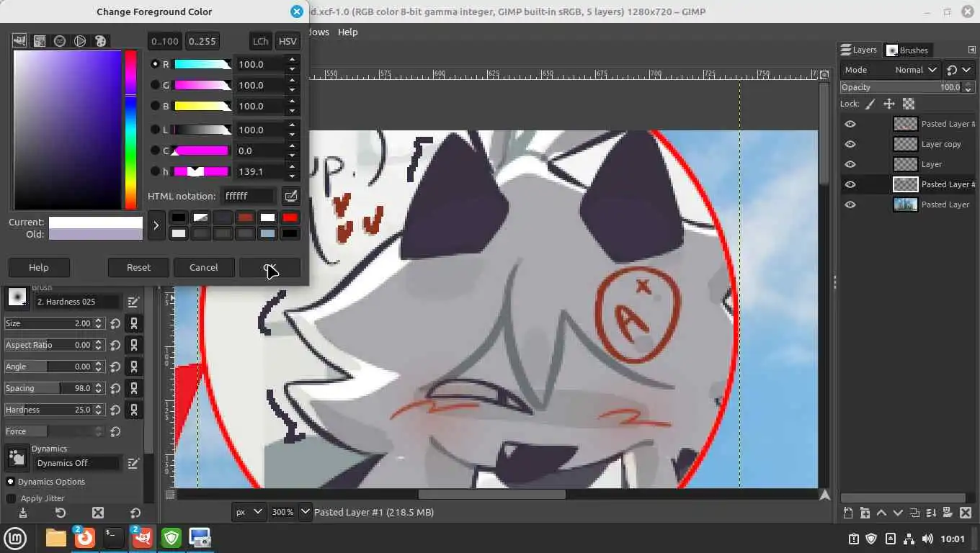Open the dynamics editor icon beside Dynamics Off

133,463
